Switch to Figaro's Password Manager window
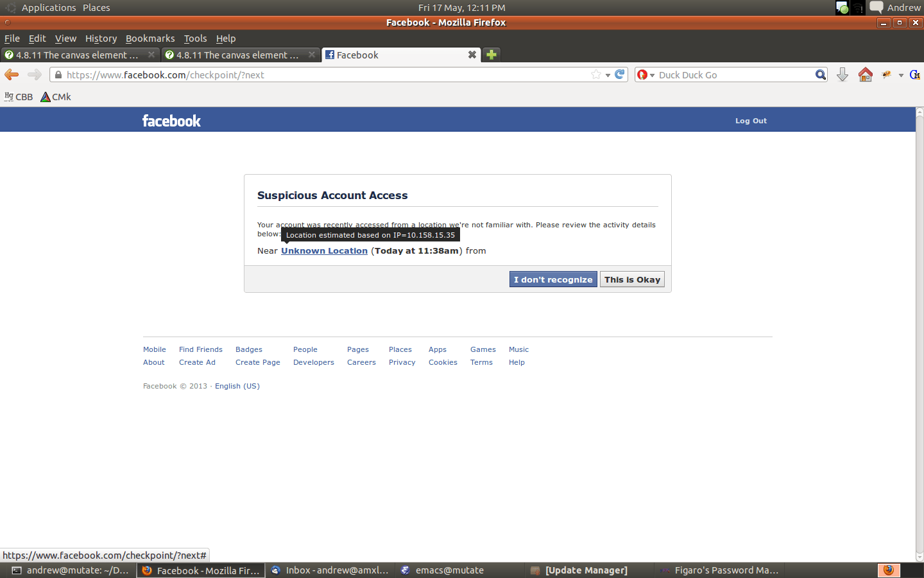 (719, 570)
